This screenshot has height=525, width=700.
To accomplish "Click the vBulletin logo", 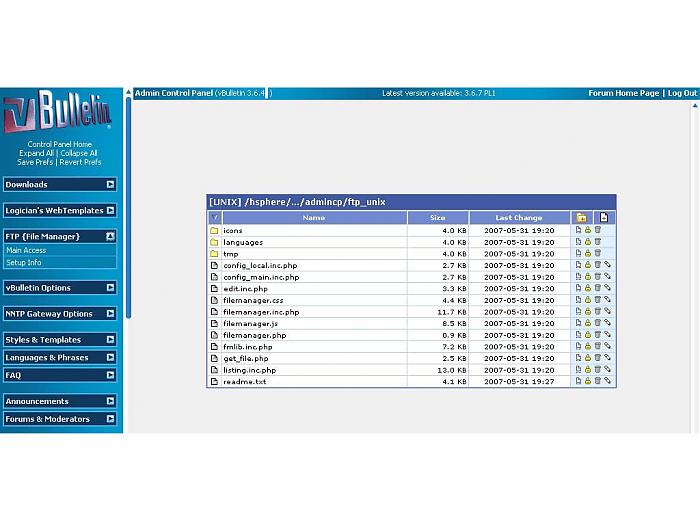I will coord(58,114).
